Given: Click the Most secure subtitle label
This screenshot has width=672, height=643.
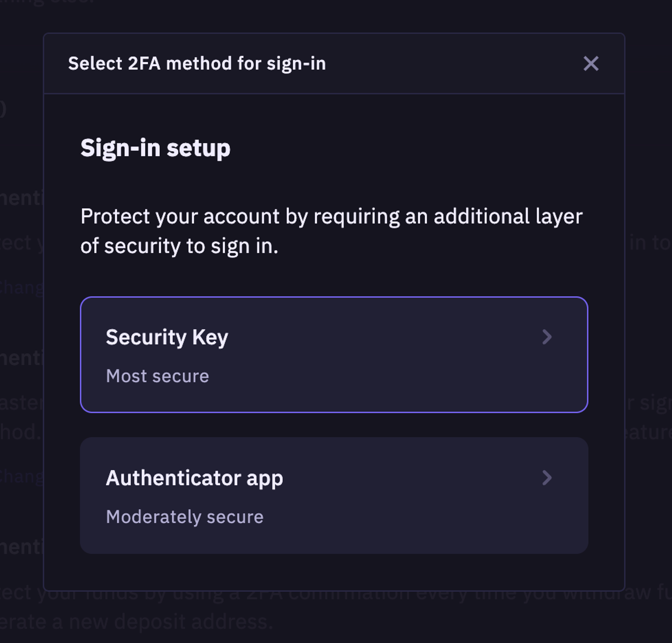Looking at the screenshot, I should [x=157, y=376].
